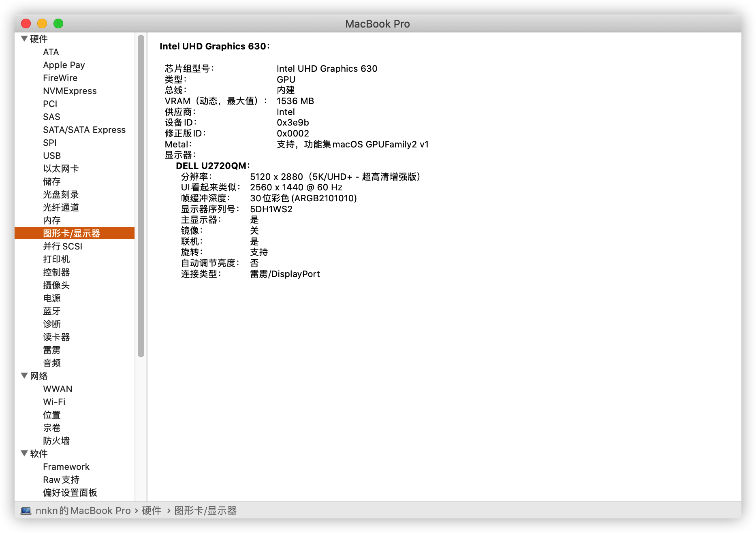This screenshot has height=533, width=756.
Task: Select 打印机 in sidebar
Action: click(x=56, y=259)
